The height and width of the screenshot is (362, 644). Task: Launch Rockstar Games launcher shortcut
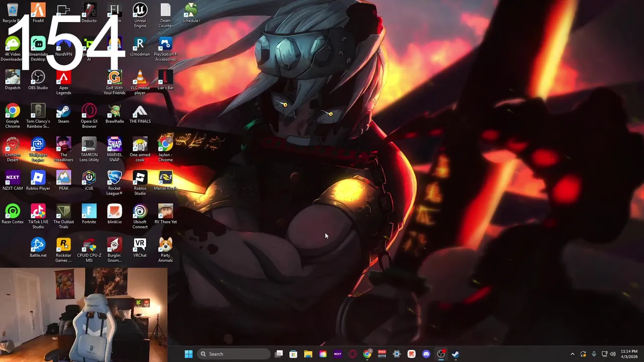(63, 250)
